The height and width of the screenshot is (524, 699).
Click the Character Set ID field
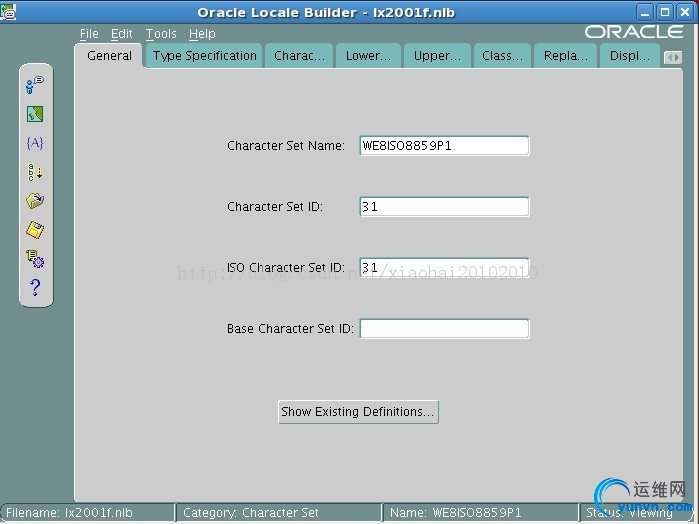[x=444, y=206]
